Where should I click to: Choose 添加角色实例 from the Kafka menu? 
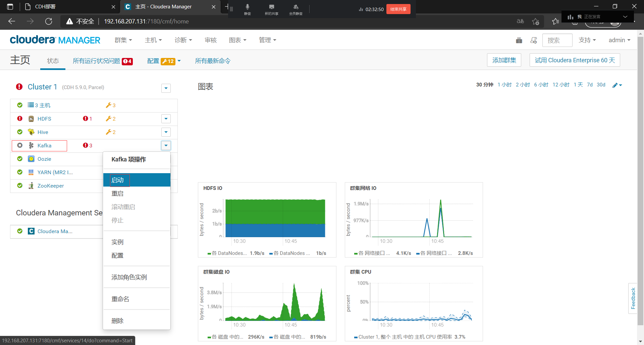[x=137, y=277]
